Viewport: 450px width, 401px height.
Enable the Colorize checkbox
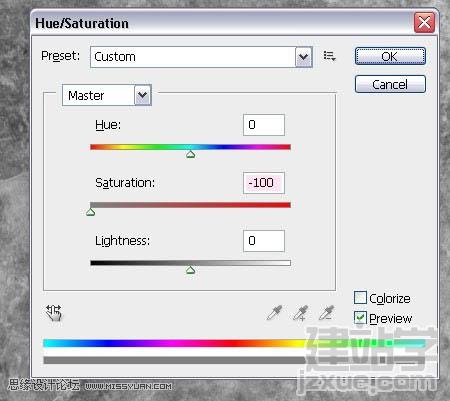(x=360, y=298)
